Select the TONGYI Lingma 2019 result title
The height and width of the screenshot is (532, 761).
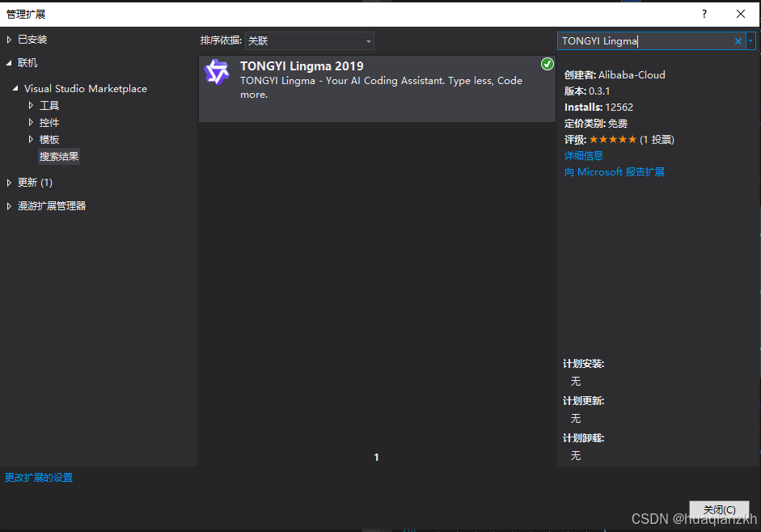coord(302,66)
